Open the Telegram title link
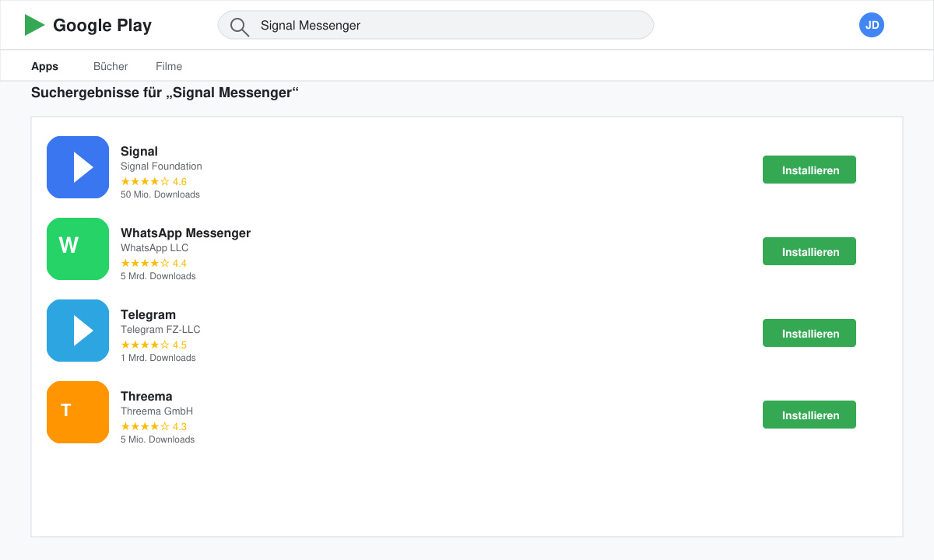This screenshot has height=560, width=934. [x=148, y=314]
